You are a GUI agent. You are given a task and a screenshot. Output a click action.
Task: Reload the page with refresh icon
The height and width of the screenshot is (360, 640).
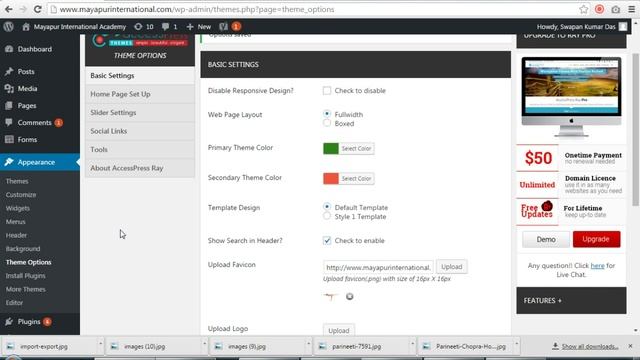pos(38,9)
